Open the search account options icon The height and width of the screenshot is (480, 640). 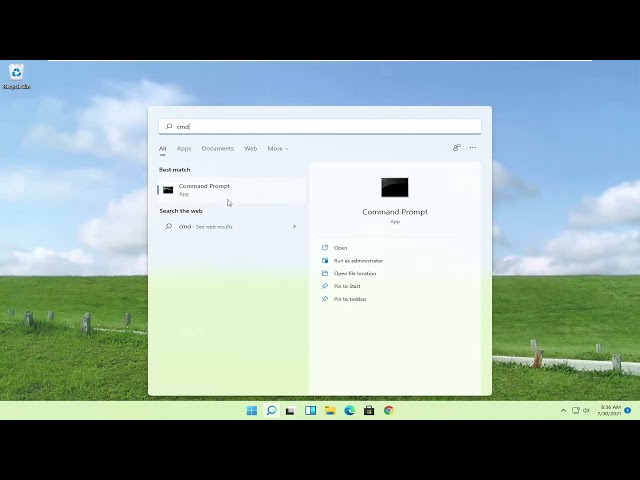click(457, 148)
